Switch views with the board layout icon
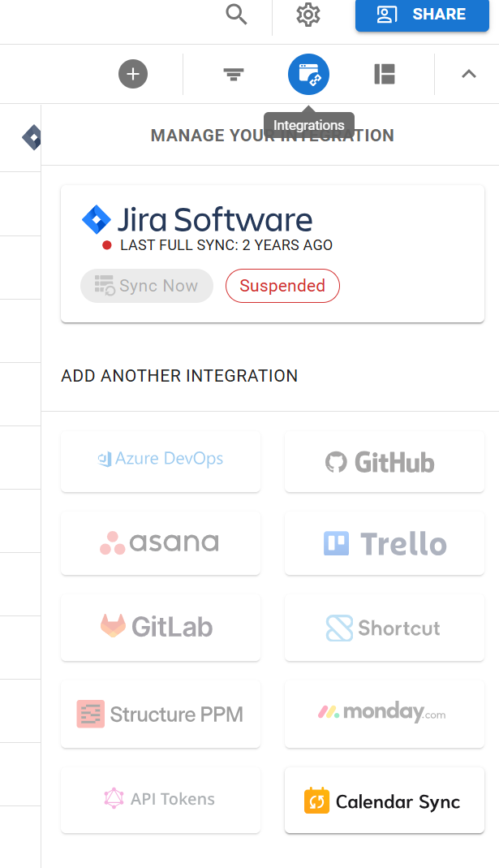 pyautogui.click(x=384, y=74)
